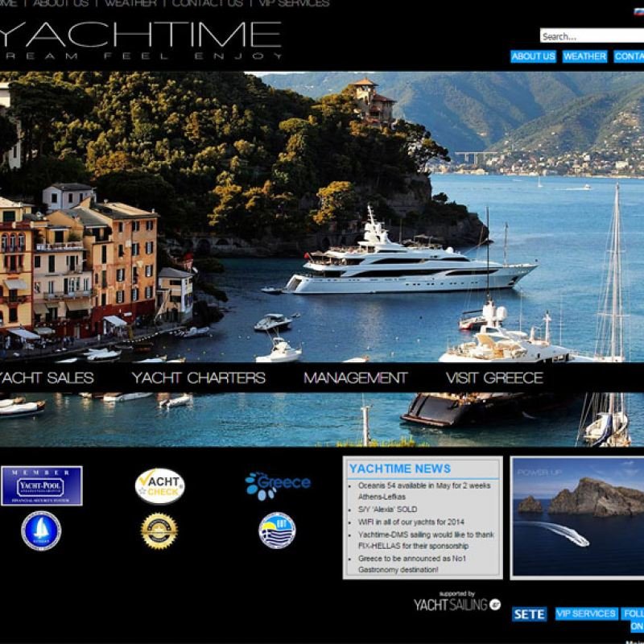The image size is (644, 644).
Task: Click the gold seal badge
Action: pos(159,531)
